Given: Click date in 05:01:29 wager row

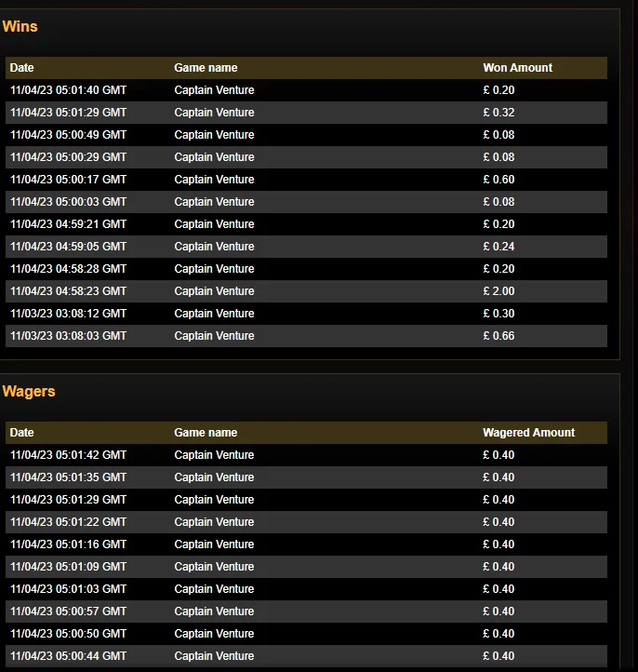Looking at the screenshot, I should [69, 499].
